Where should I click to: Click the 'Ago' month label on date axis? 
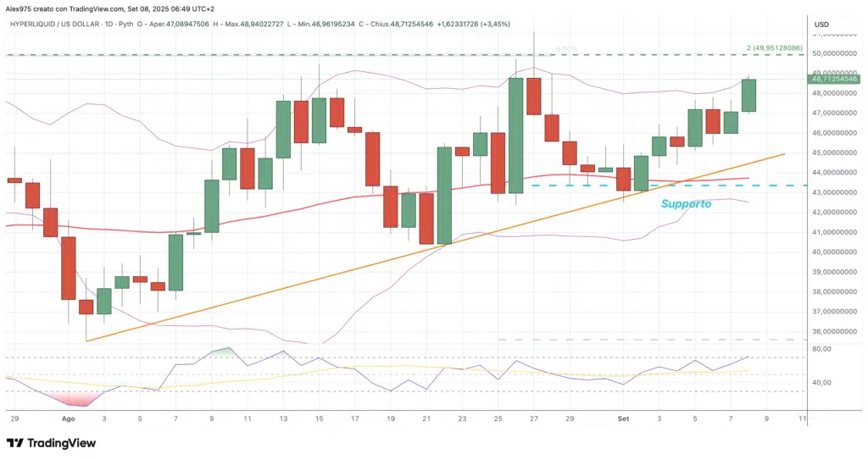pyautogui.click(x=68, y=418)
